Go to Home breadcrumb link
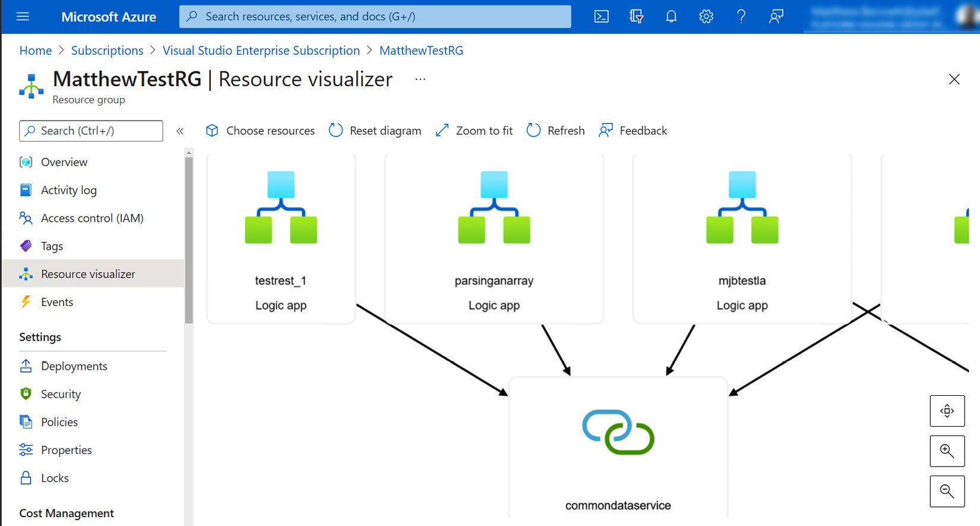Image resolution: width=980 pixels, height=526 pixels. pyautogui.click(x=36, y=51)
